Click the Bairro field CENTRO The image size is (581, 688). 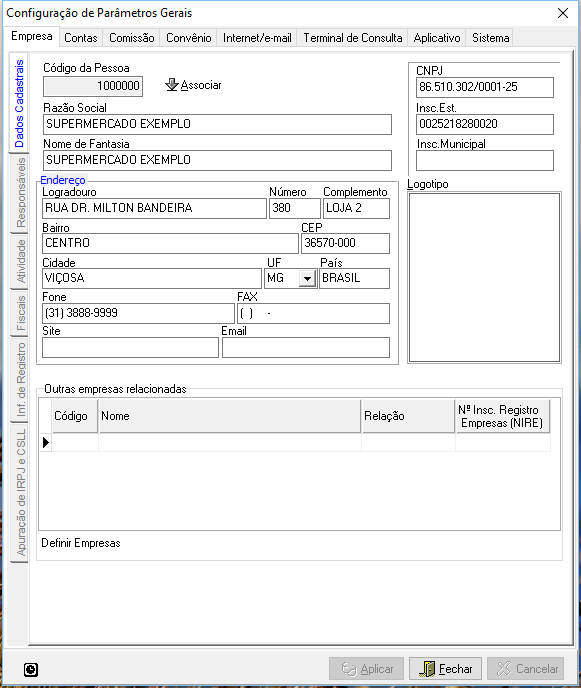[170, 244]
